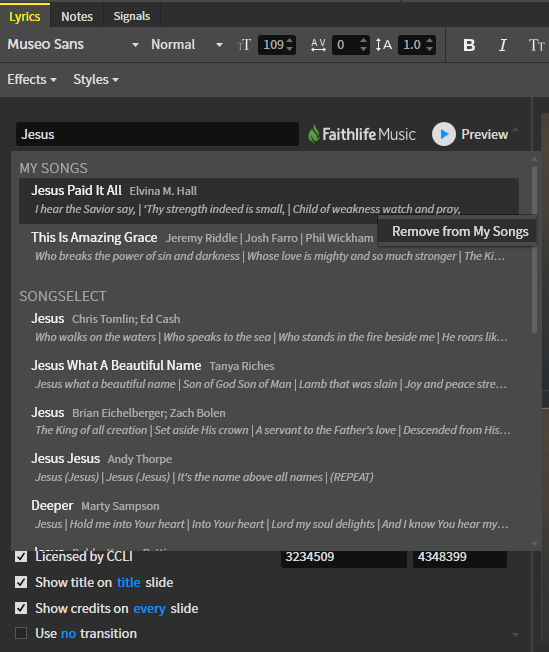Screen dimensions: 549x652
Task: Click the letter spacing icon
Action: pyautogui.click(x=318, y=45)
